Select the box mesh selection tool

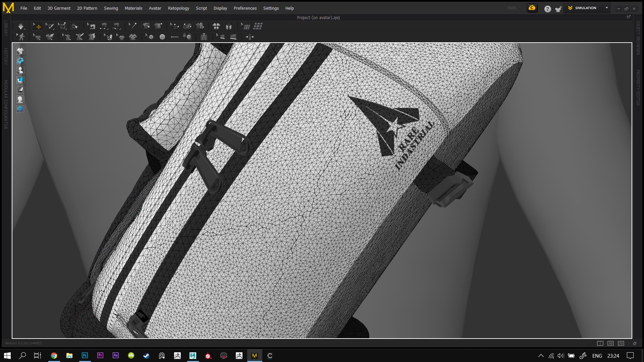(62, 26)
